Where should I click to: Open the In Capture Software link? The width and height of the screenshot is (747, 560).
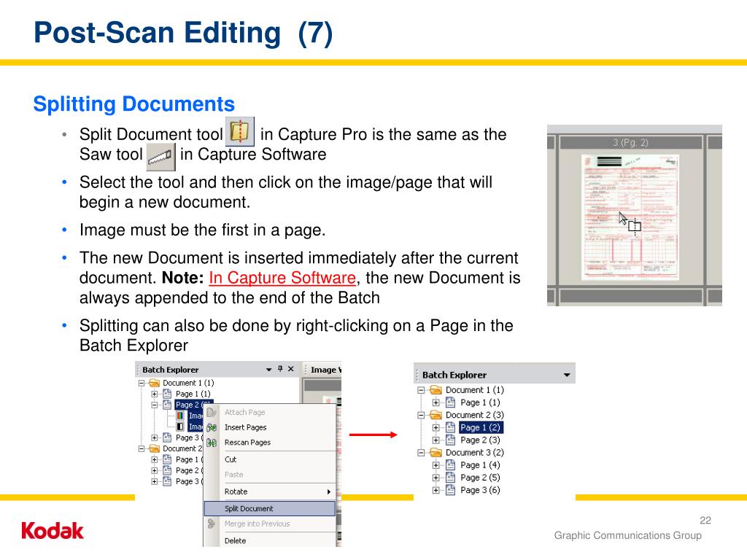coord(282,278)
